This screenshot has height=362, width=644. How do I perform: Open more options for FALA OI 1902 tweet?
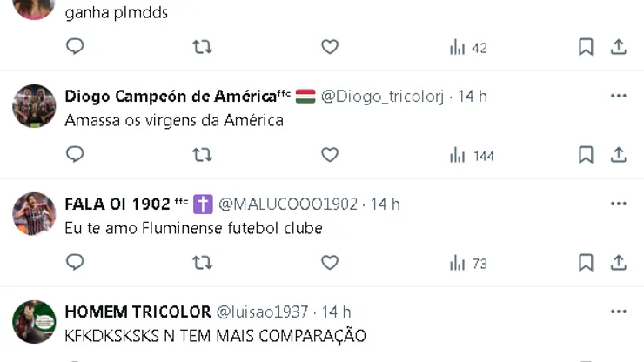click(618, 204)
